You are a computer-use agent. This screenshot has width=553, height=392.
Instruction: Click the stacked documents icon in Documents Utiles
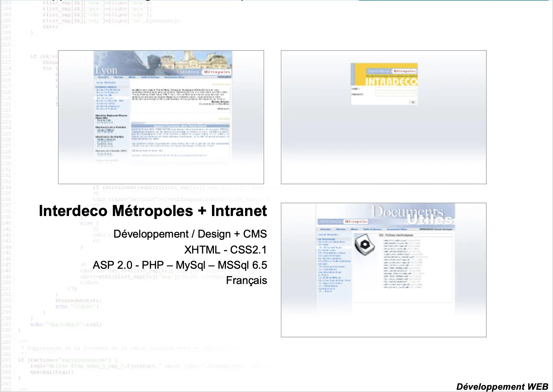tap(365, 245)
